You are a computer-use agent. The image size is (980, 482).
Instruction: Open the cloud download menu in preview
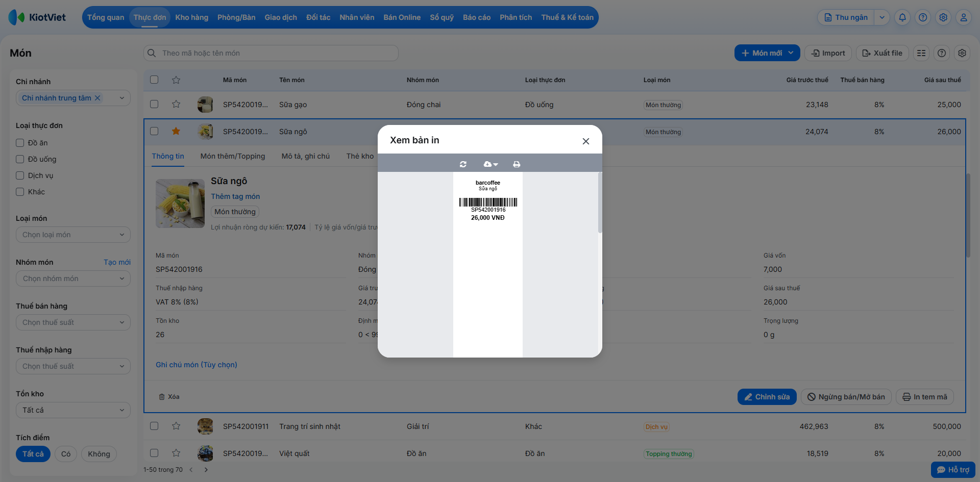pyautogui.click(x=491, y=164)
